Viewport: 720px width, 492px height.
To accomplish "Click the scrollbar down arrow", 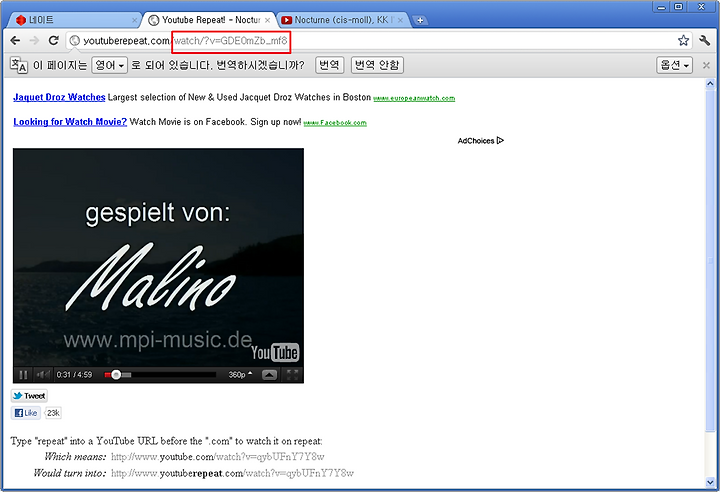I will pyautogui.click(x=710, y=482).
